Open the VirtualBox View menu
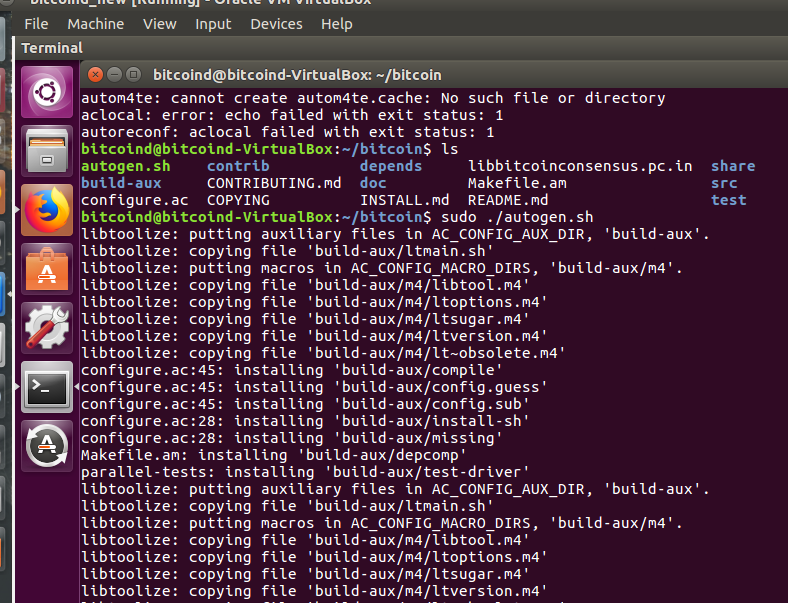The height and width of the screenshot is (603, 788). tap(160, 24)
